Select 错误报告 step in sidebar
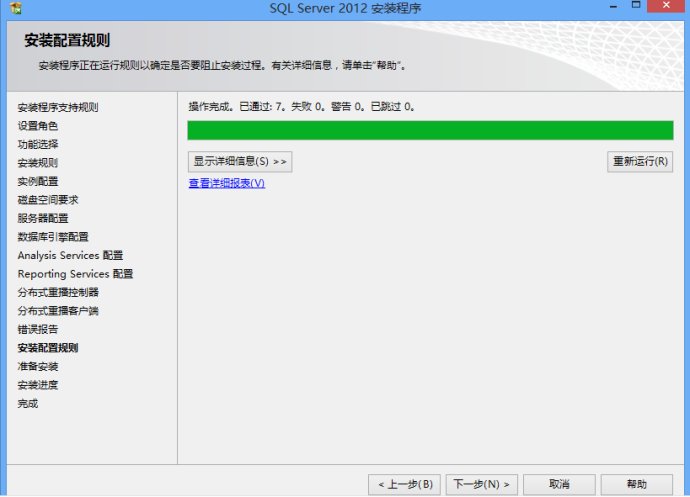The height and width of the screenshot is (497, 690). click(38, 329)
